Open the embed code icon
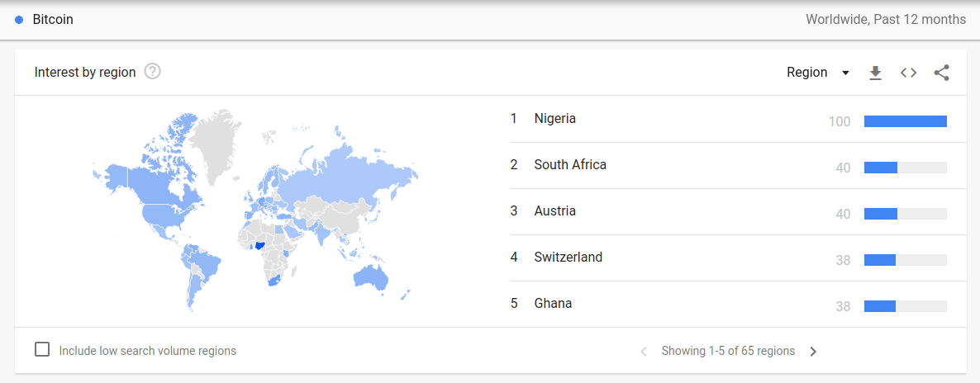Viewport: 980px width, 383px height. pyautogui.click(x=908, y=73)
